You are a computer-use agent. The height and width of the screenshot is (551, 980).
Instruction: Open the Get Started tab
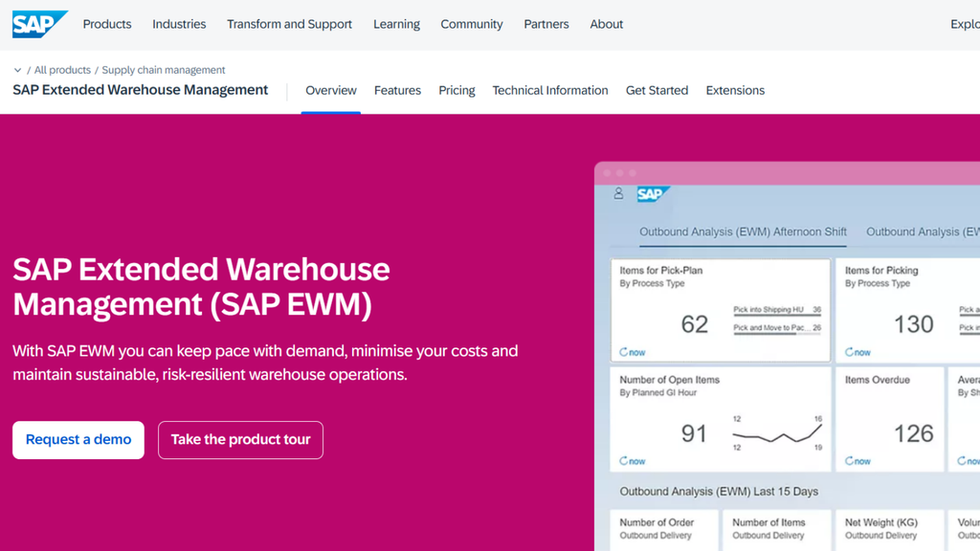click(x=657, y=91)
